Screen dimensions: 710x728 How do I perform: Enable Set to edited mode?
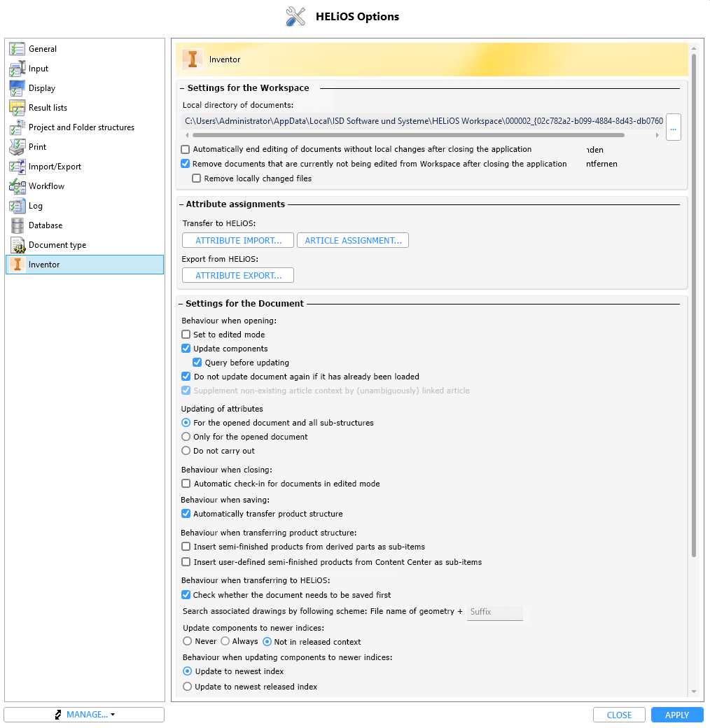(186, 335)
